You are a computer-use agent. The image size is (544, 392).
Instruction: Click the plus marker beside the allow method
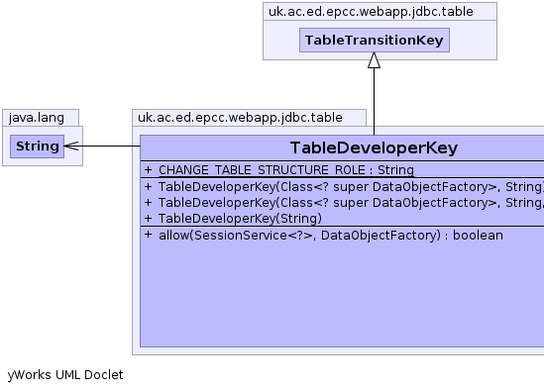coord(149,235)
